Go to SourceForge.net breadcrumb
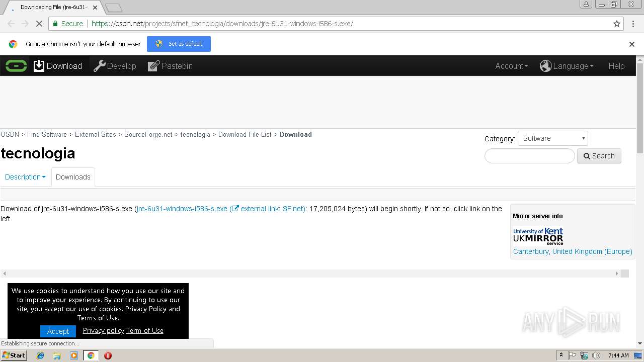Viewport: 644px width, 362px height. (148, 134)
